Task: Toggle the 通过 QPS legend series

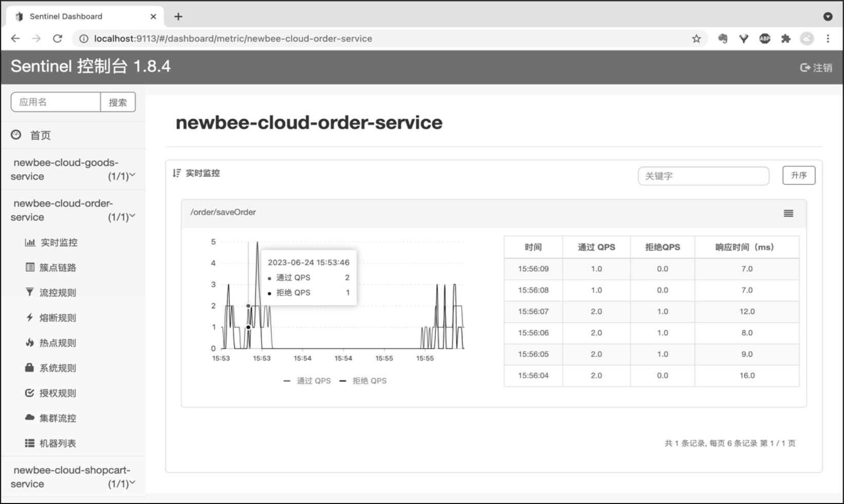Action: point(307,381)
